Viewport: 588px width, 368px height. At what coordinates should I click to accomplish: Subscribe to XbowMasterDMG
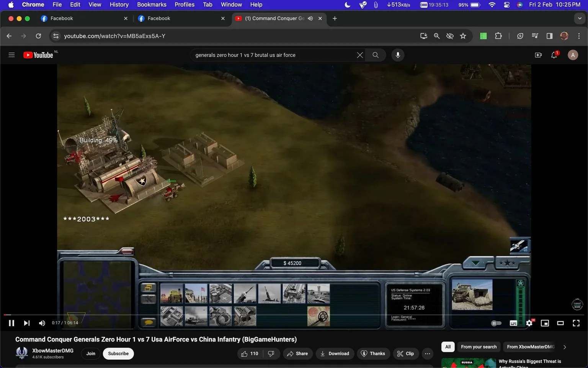118,353
